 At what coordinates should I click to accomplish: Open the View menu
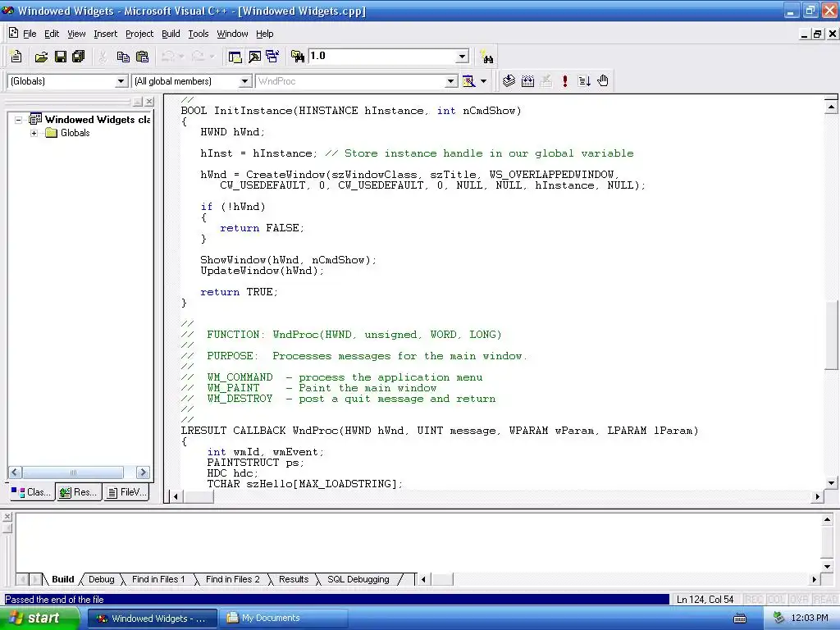[76, 34]
